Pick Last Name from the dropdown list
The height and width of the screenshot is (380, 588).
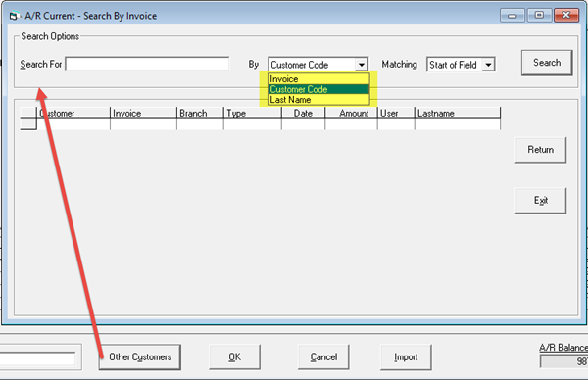318,100
